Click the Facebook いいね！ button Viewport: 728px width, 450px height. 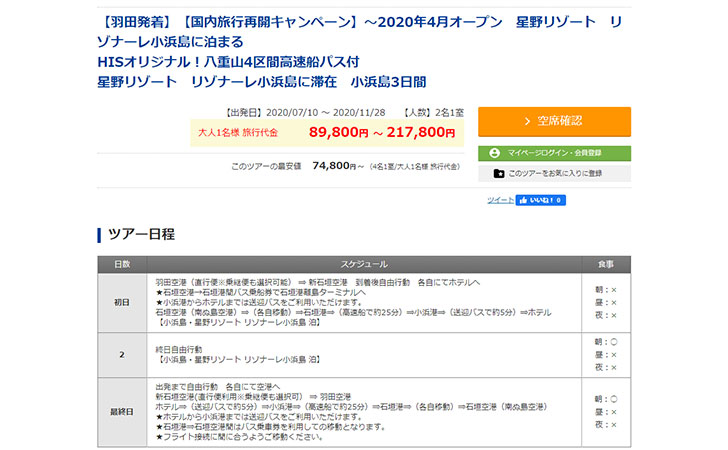540,200
